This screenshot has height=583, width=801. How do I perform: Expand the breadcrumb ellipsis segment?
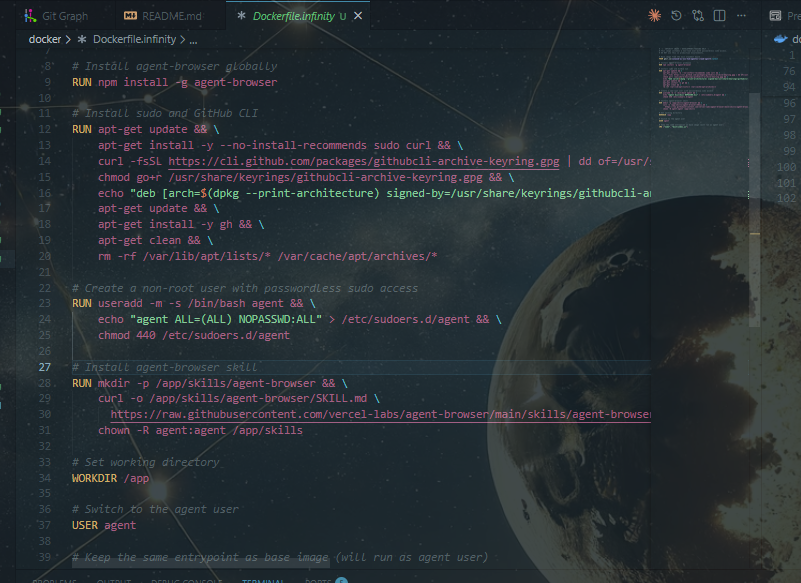pos(193,40)
